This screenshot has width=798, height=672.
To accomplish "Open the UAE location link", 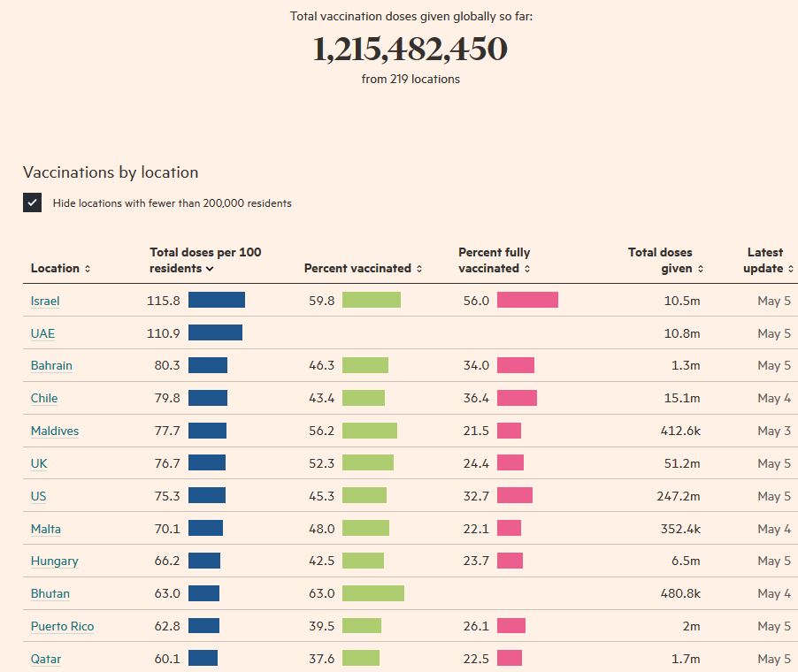I will [x=42, y=333].
